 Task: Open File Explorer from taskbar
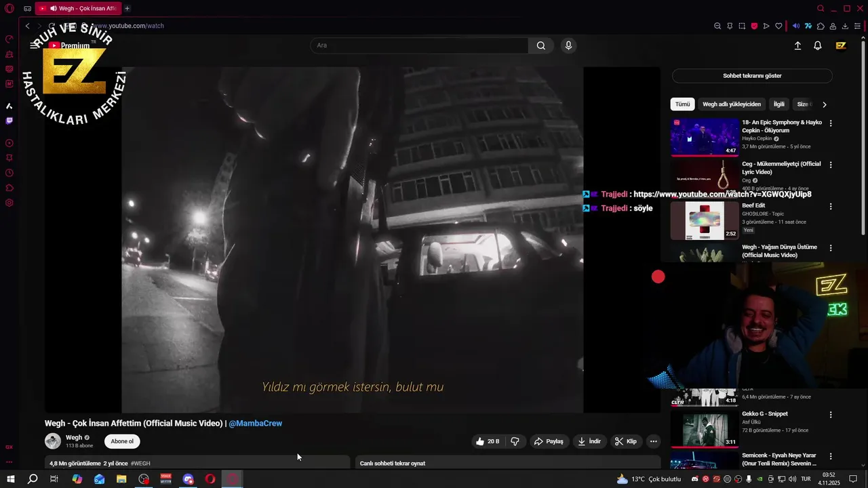tap(121, 479)
